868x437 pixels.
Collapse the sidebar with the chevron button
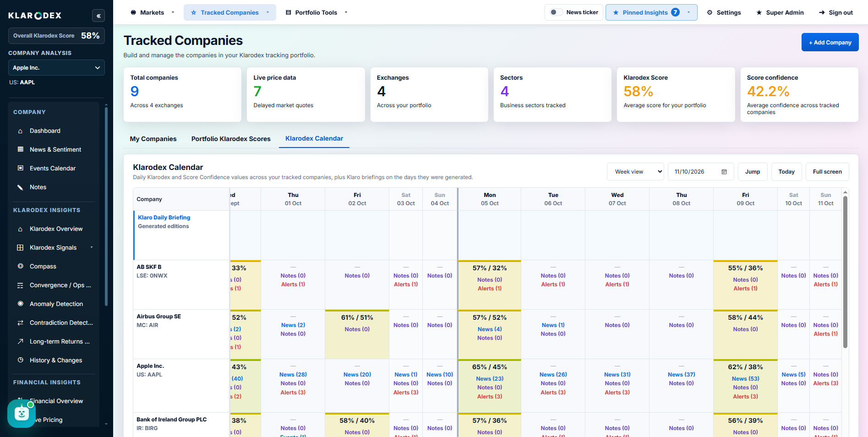coord(98,16)
